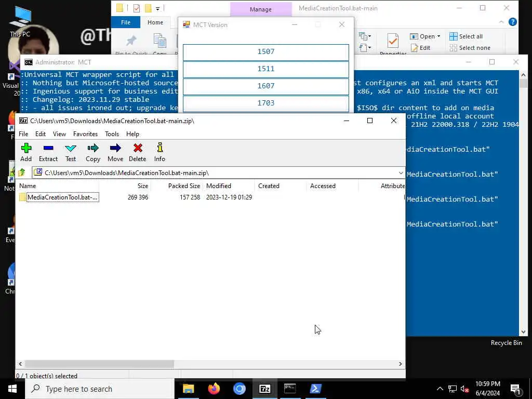This screenshot has width=532, height=399.
Task: Open File Explorer from taskbar
Action: [x=188, y=389]
